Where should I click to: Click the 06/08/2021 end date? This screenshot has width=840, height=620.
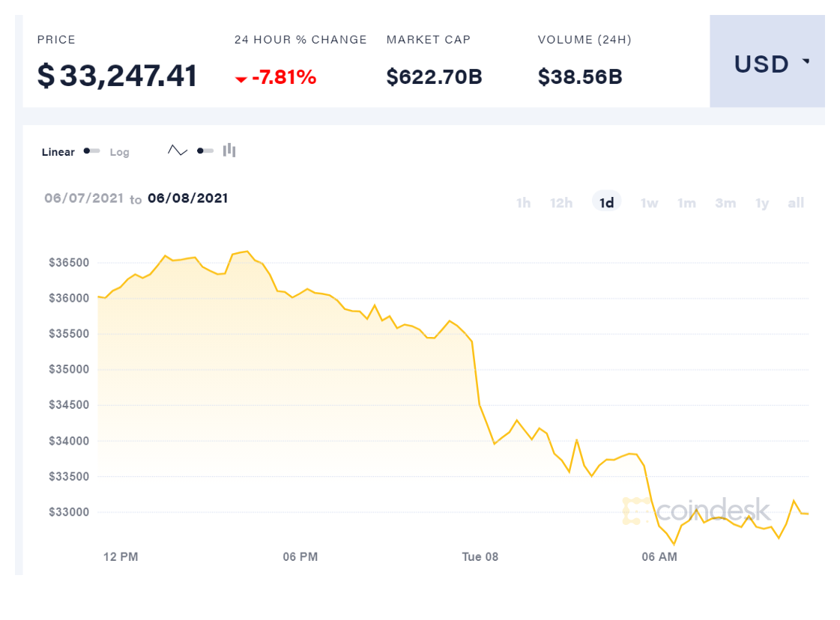[x=187, y=198]
